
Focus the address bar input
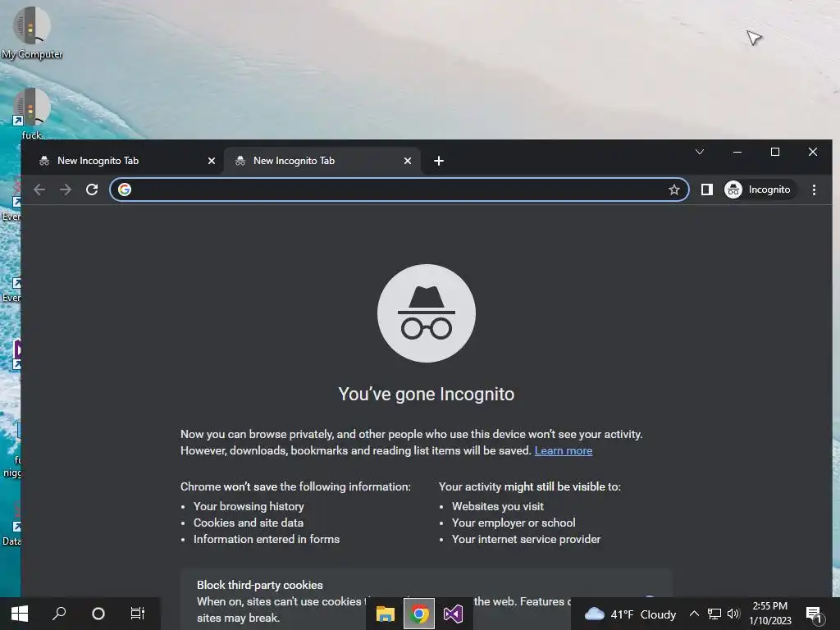coord(399,189)
